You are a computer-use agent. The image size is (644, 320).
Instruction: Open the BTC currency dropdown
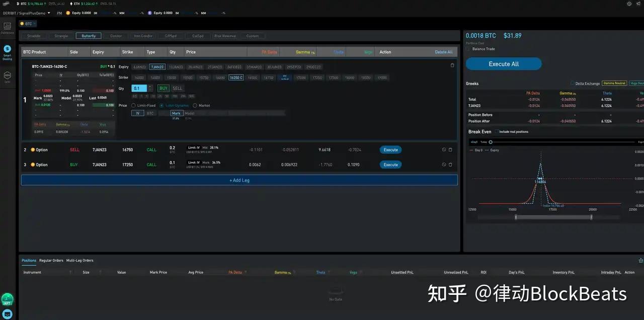pyautogui.click(x=28, y=24)
